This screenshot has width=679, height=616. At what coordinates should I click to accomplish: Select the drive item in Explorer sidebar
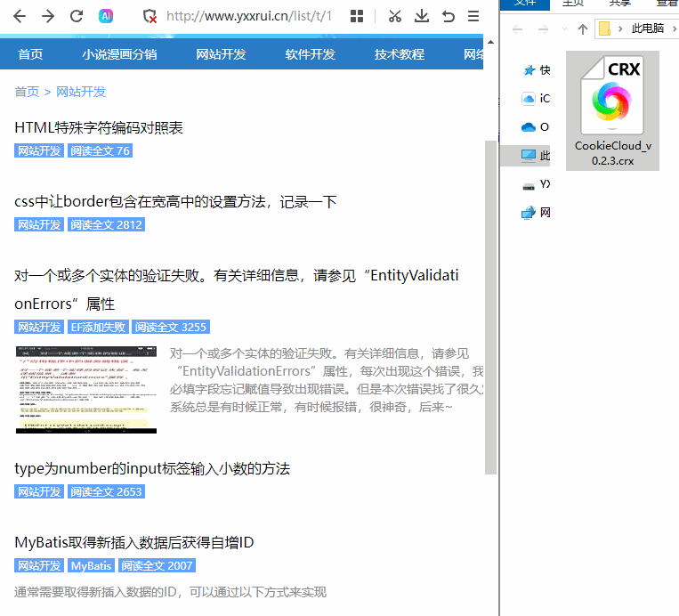536,184
